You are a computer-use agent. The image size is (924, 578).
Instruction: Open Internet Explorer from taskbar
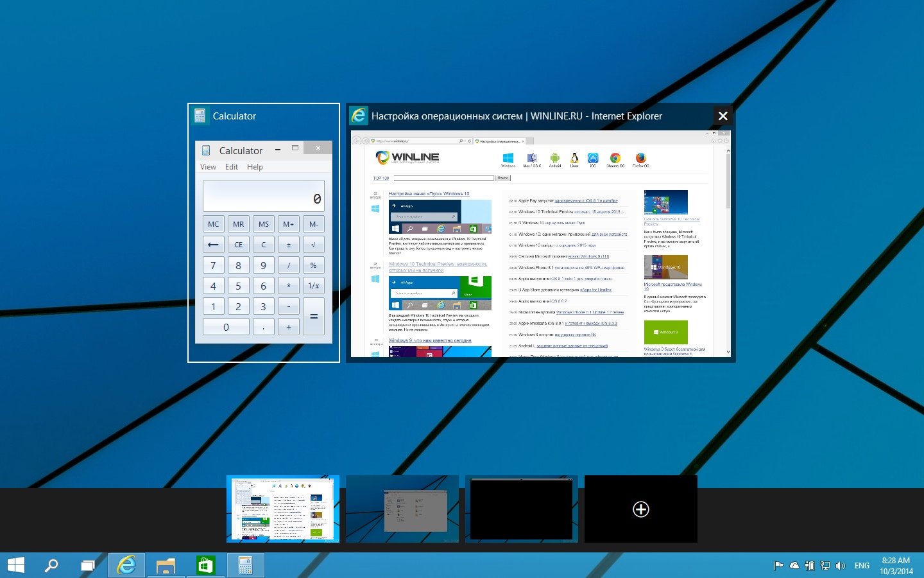click(126, 565)
